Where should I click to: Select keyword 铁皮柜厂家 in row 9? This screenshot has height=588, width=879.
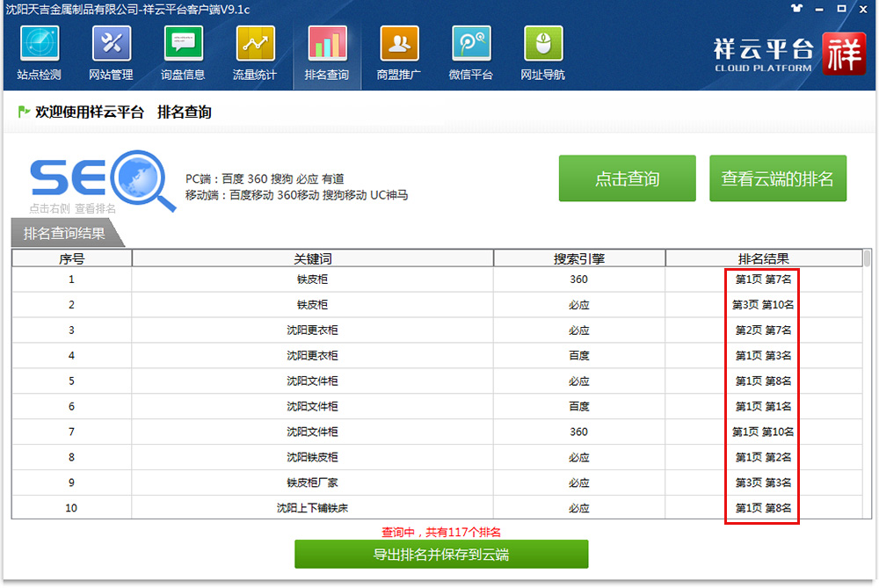pyautogui.click(x=312, y=483)
